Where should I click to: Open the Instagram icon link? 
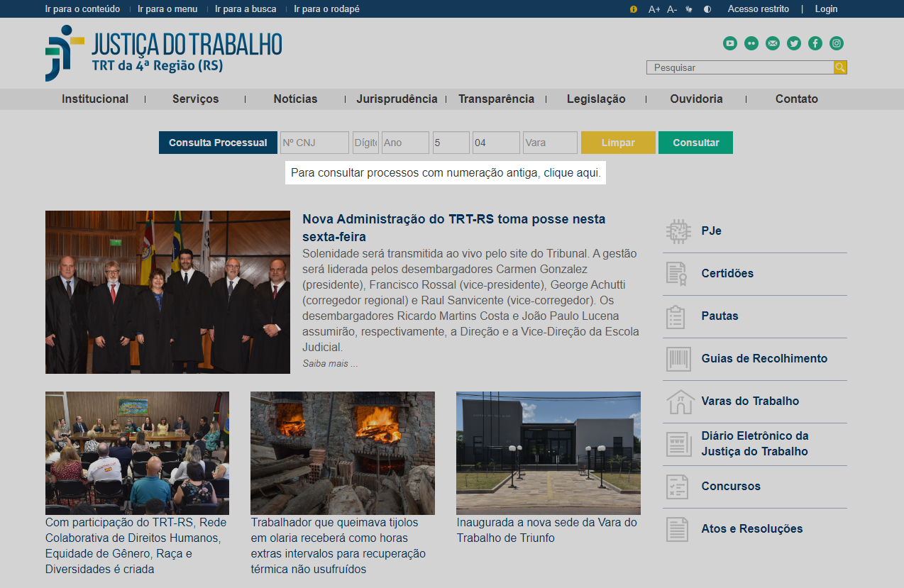(x=837, y=43)
